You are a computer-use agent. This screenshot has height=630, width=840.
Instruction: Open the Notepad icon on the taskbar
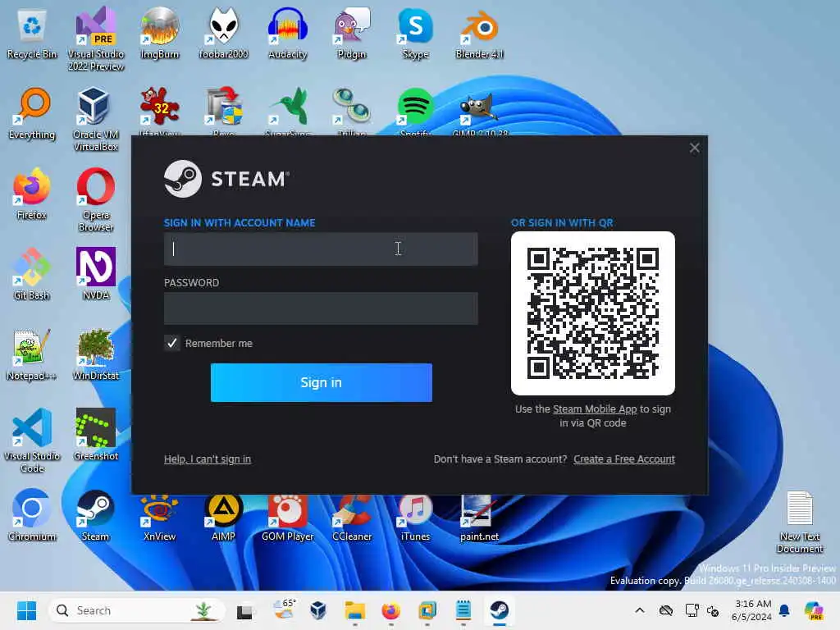tap(463, 610)
